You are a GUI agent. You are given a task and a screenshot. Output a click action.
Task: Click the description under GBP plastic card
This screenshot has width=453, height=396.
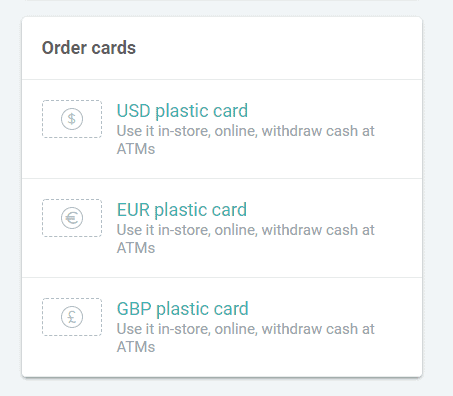pyautogui.click(x=246, y=338)
